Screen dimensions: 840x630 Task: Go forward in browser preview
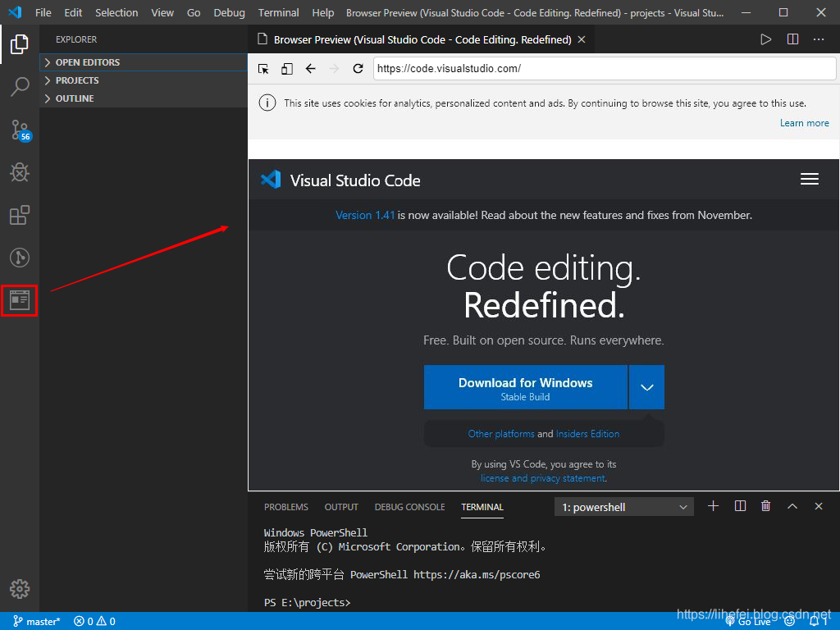(x=335, y=69)
